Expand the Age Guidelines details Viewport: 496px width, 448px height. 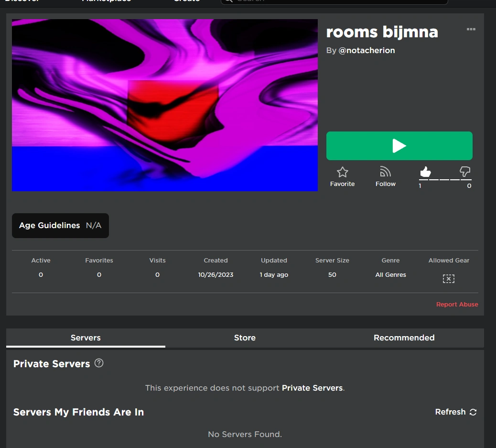pyautogui.click(x=60, y=225)
